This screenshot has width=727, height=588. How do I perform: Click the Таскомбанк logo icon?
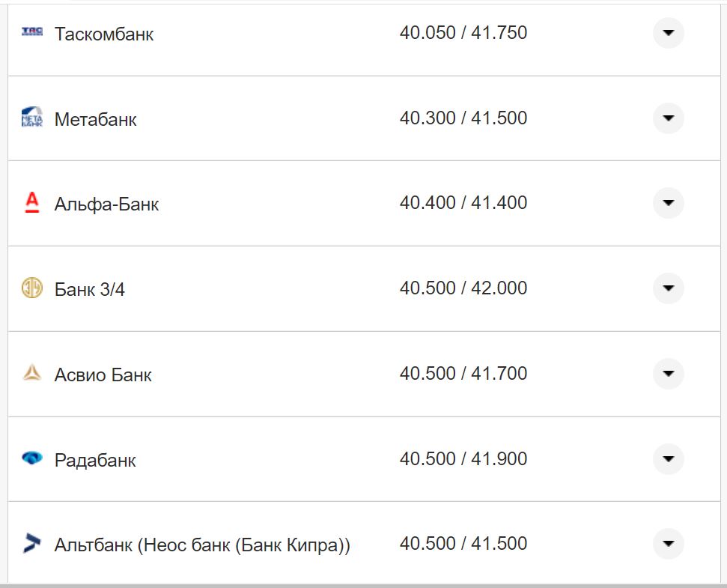click(x=32, y=32)
